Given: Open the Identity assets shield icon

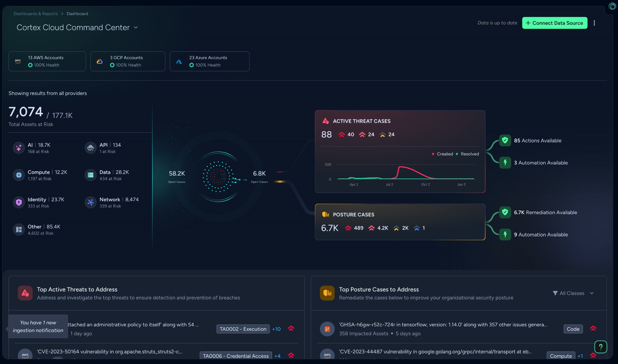Looking at the screenshot, I should pos(18,202).
